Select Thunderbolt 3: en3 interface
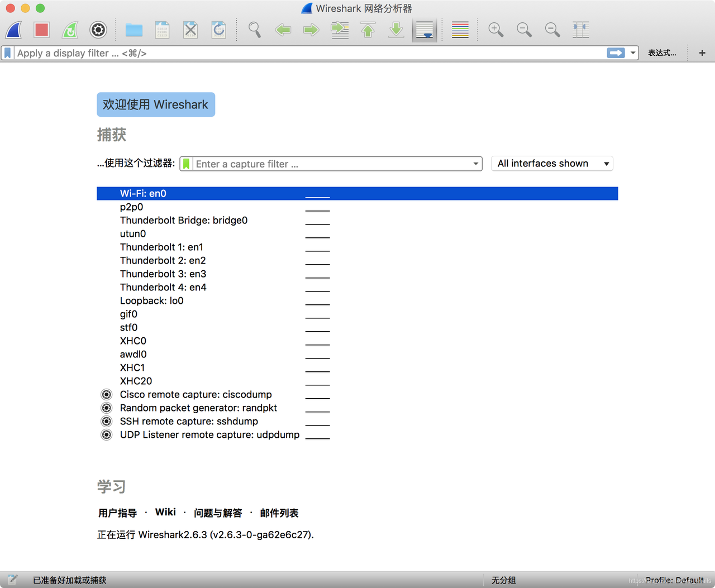Image resolution: width=715 pixels, height=588 pixels. (x=357, y=274)
